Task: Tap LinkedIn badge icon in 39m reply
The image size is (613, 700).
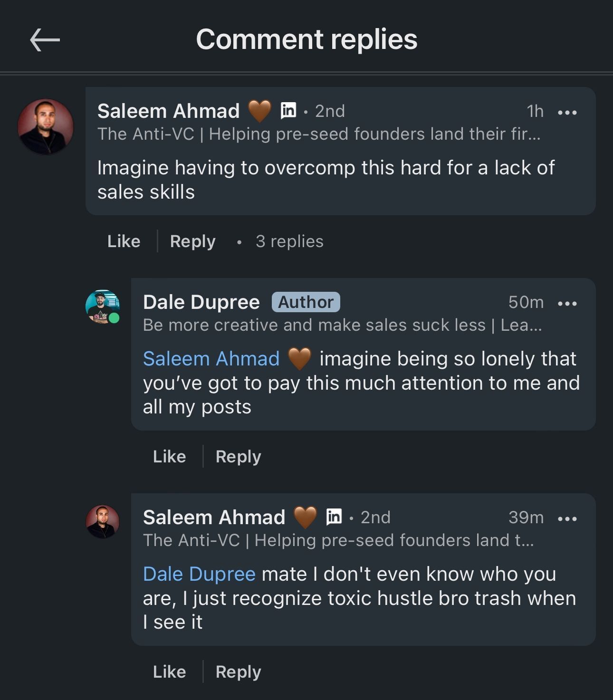Action: tap(334, 517)
